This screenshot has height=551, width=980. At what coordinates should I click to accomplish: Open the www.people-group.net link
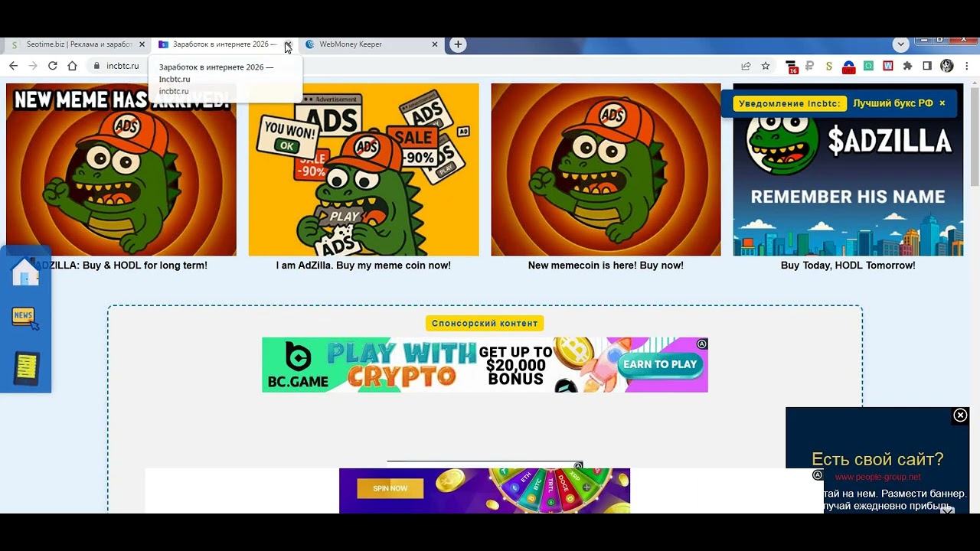click(x=877, y=477)
